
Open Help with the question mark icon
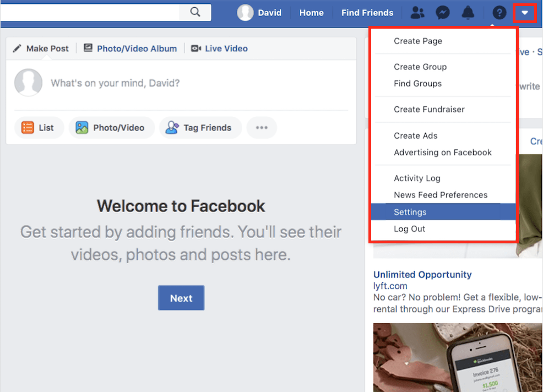(498, 12)
